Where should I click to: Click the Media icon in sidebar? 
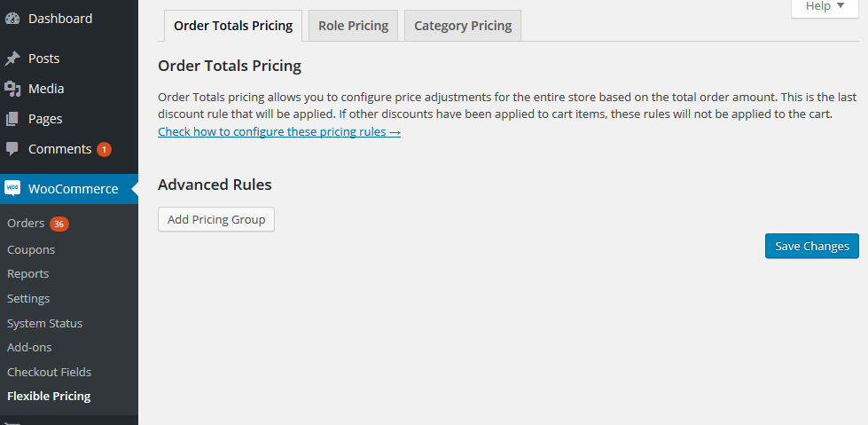(x=12, y=89)
